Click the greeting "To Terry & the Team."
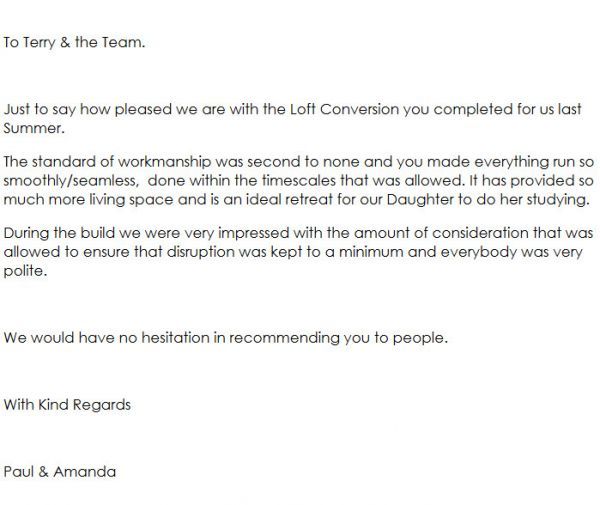 click(x=75, y=42)
